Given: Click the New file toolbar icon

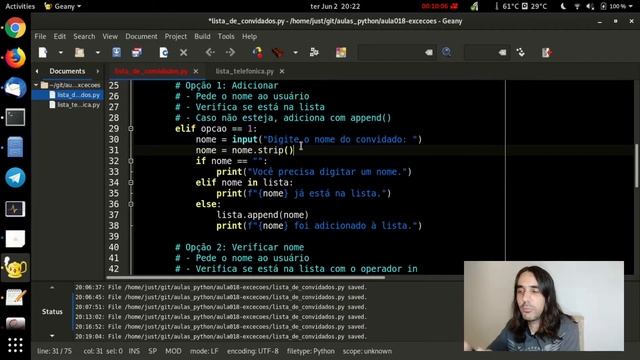Looking at the screenshot, I should (43, 52).
